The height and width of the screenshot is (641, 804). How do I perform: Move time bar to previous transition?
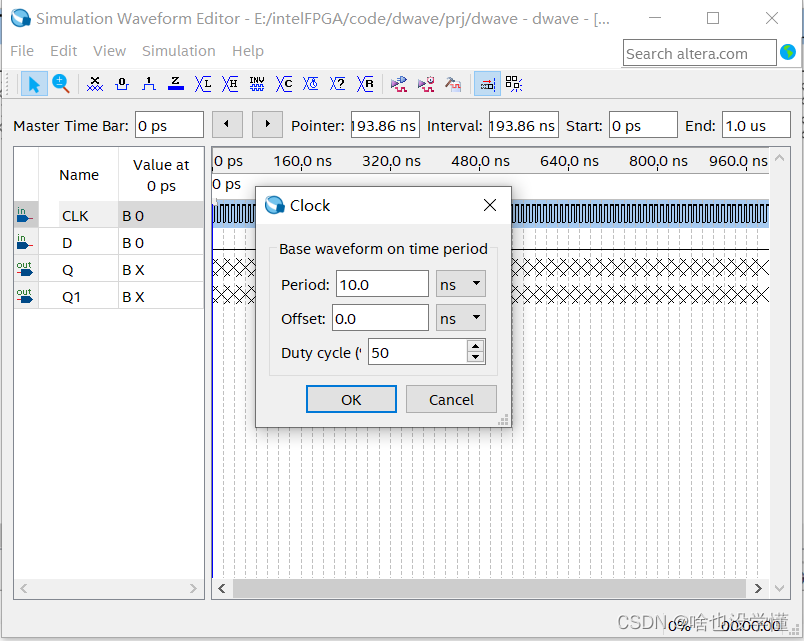227,124
